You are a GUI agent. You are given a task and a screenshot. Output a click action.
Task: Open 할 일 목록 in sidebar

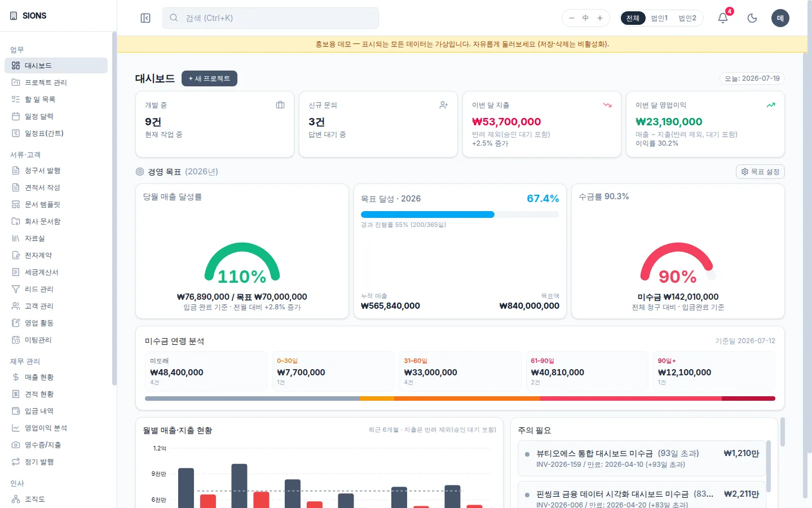point(56,99)
